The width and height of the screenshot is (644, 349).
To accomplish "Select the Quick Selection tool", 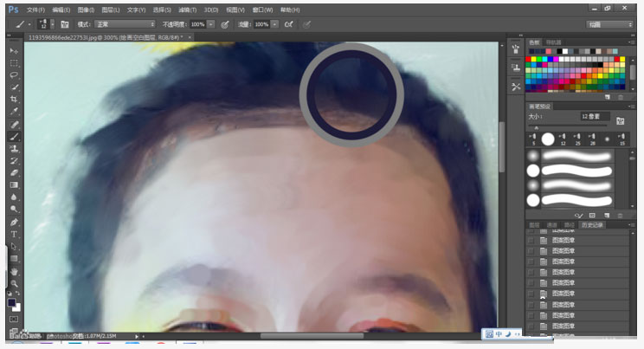I will point(14,87).
